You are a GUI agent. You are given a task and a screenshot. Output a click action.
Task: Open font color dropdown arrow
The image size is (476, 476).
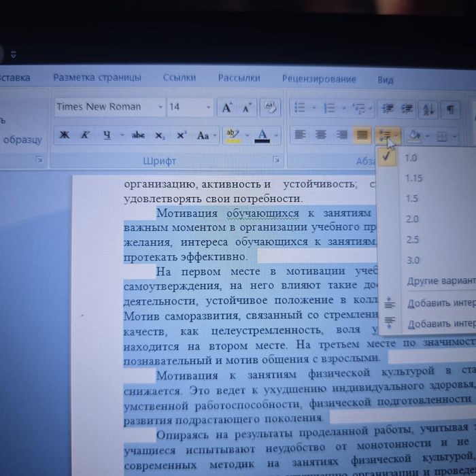pos(276,135)
